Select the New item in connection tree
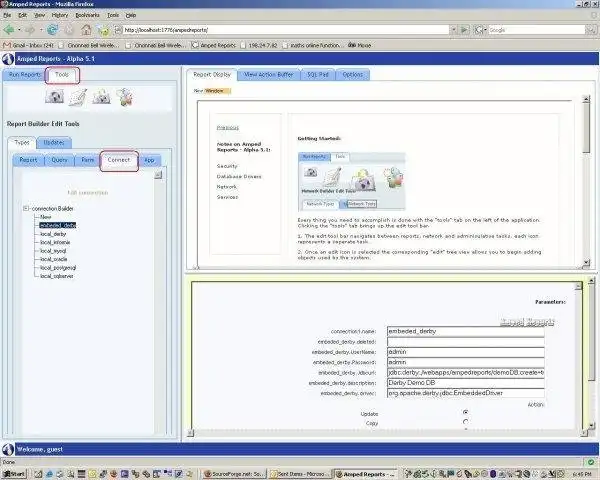The height and width of the screenshot is (480, 600). click(x=46, y=217)
